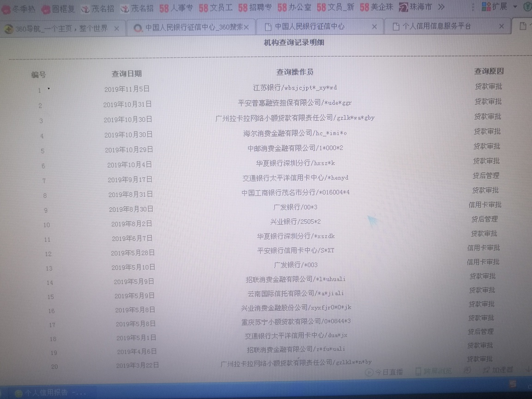This screenshot has width=532, height=399.
Task: Open the 冬季热 bookmark
Action: tap(18, 9)
